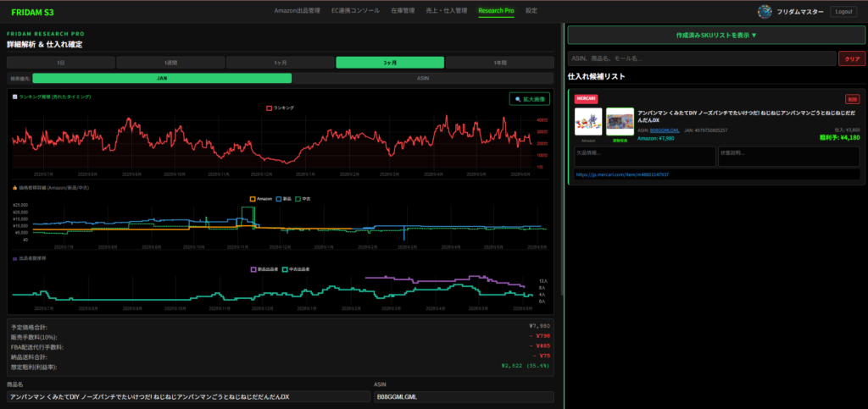
Task: Switch search priority to JAN
Action: tap(162, 79)
